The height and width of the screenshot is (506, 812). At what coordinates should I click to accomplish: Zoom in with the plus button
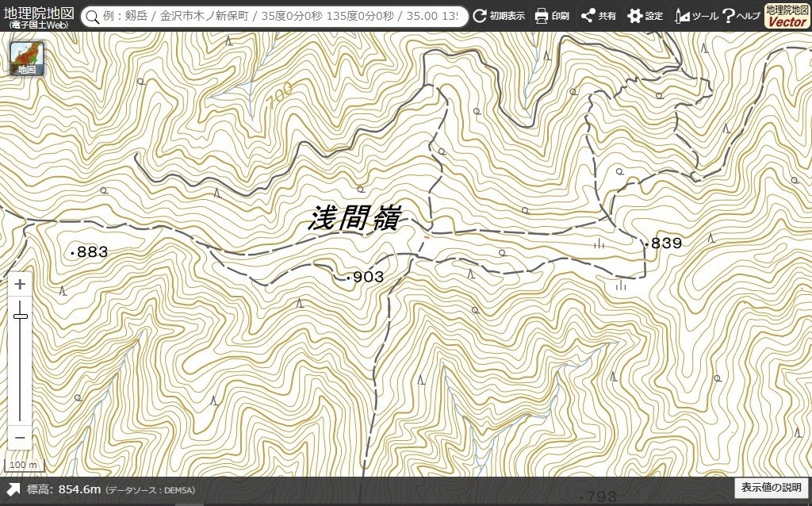(20, 285)
